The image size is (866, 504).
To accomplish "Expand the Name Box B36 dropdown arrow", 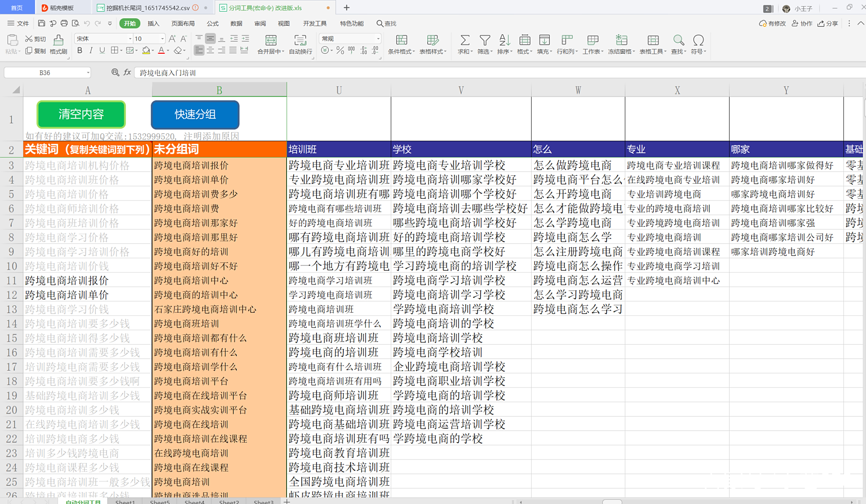I will click(88, 73).
